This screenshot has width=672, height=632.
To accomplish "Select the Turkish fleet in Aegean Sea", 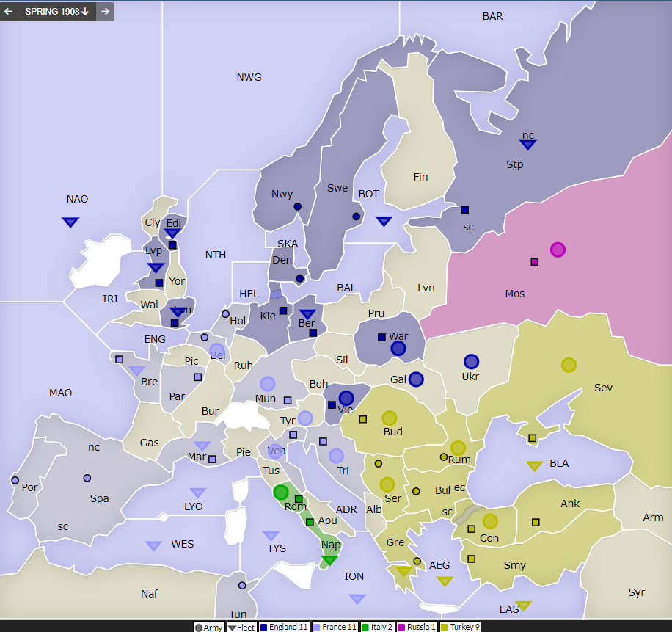I will coord(445,581).
